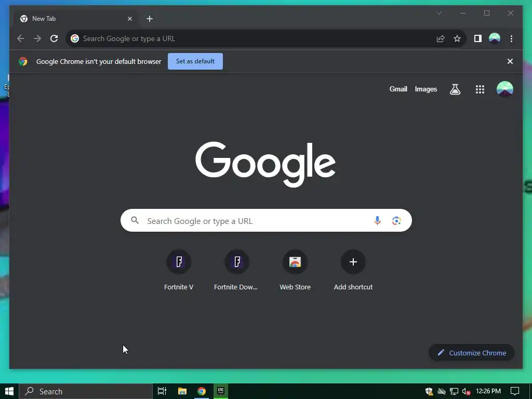Click Set as default button

[x=195, y=61]
